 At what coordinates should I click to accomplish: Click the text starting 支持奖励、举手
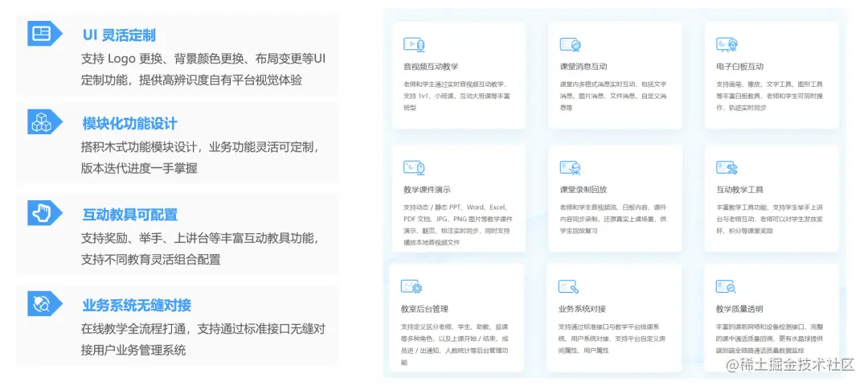click(200, 248)
